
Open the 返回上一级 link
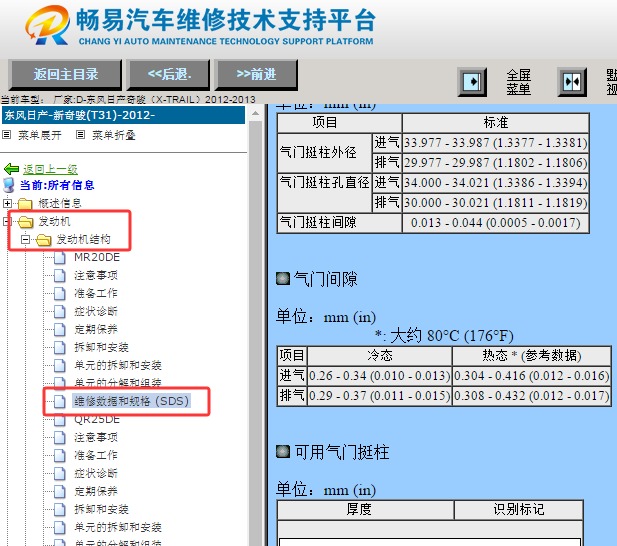(50, 169)
